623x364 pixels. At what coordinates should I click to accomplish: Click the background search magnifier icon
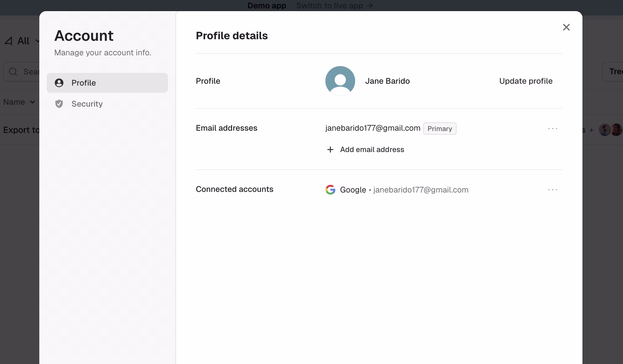coord(13,72)
